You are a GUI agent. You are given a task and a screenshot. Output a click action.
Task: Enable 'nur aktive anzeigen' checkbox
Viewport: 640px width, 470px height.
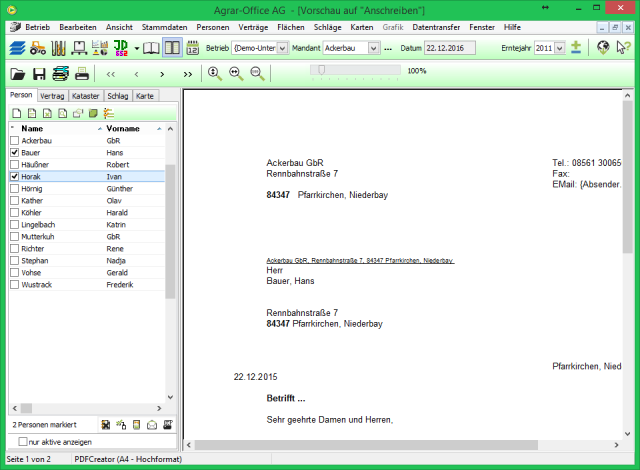click(x=23, y=442)
